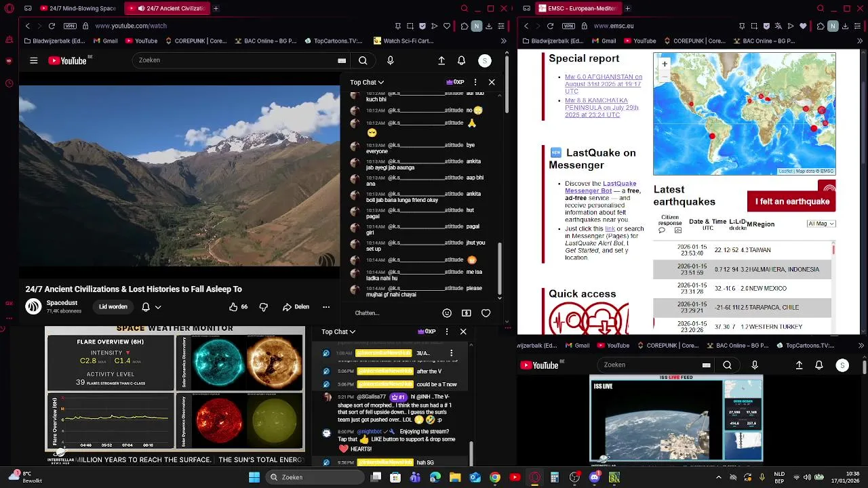Click the Lid worden membership button
This screenshot has height=488, width=868.
click(113, 307)
